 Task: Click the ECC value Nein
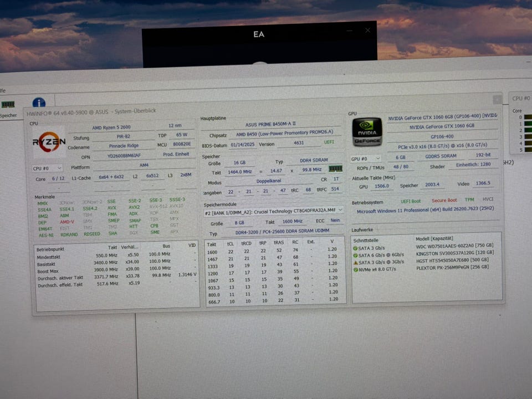click(x=335, y=220)
